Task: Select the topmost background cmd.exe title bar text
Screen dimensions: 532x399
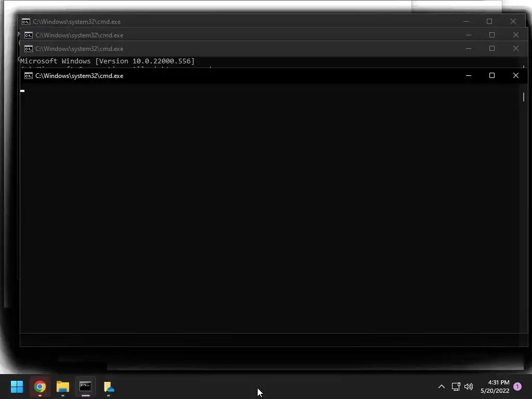Action: tap(77, 22)
